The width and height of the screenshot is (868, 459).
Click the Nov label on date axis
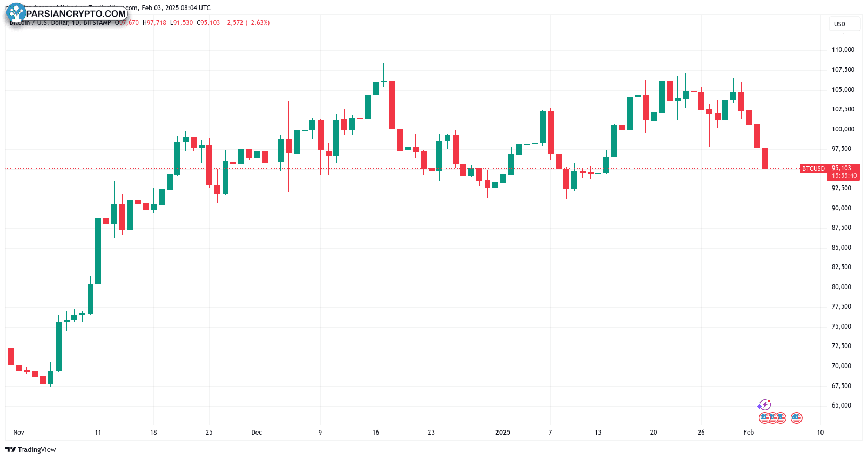(x=18, y=433)
